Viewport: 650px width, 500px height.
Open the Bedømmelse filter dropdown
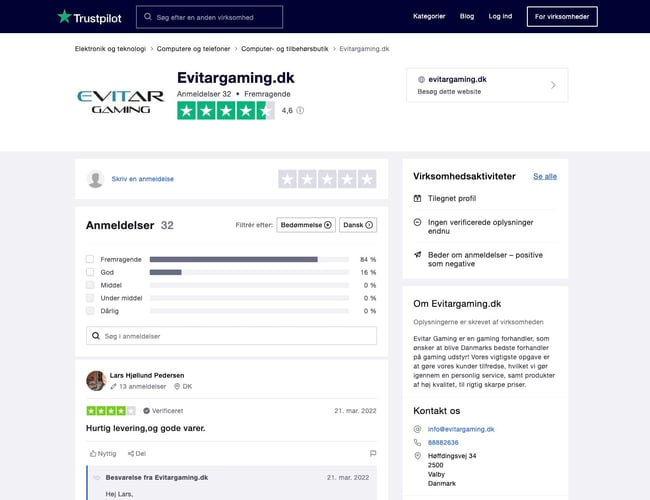point(306,225)
